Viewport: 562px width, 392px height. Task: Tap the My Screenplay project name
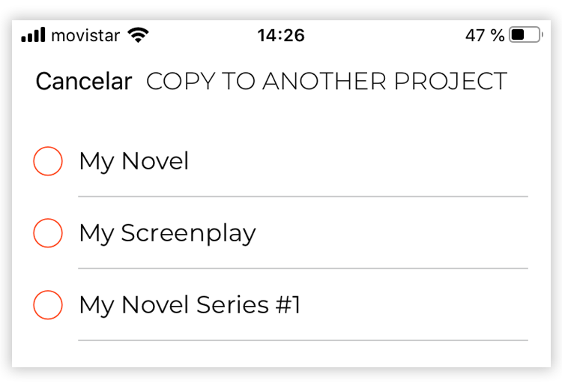pos(168,234)
